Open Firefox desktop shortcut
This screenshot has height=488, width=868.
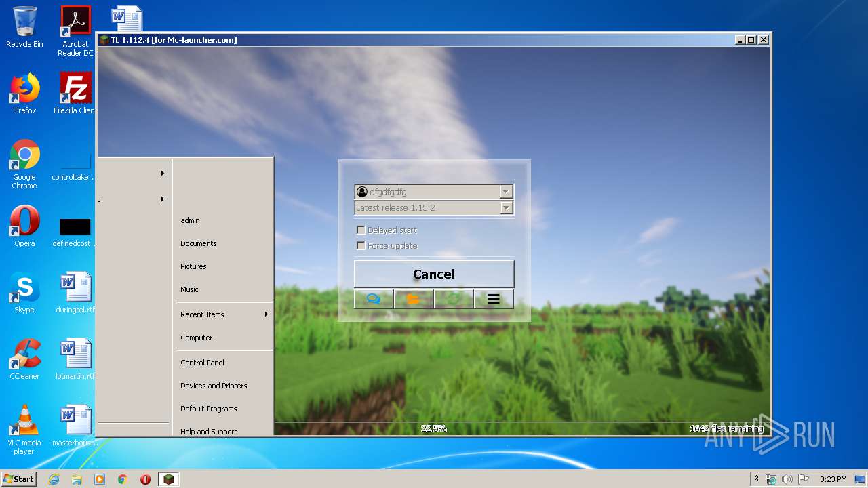click(24, 94)
